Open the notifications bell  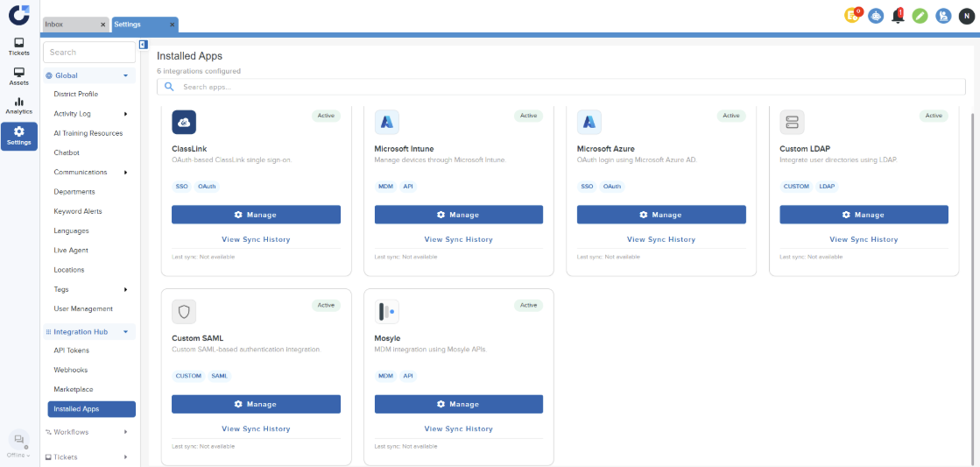[898, 16]
